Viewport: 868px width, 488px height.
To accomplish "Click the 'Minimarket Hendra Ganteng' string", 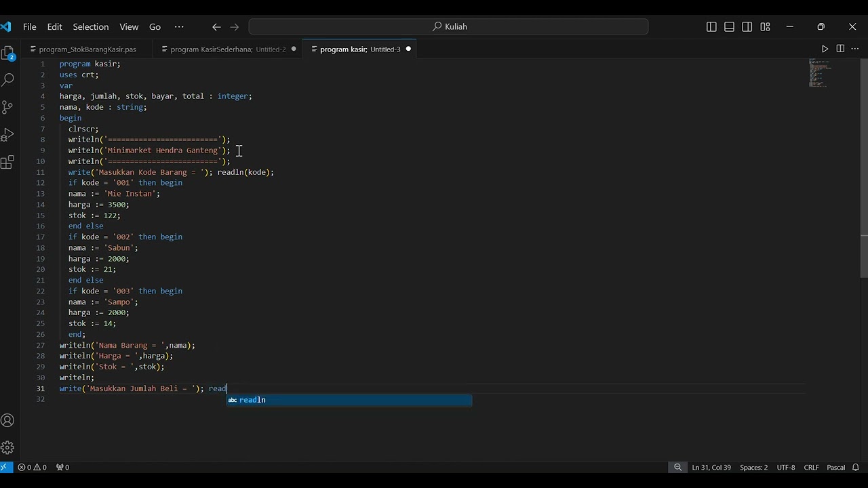I will (x=163, y=150).
